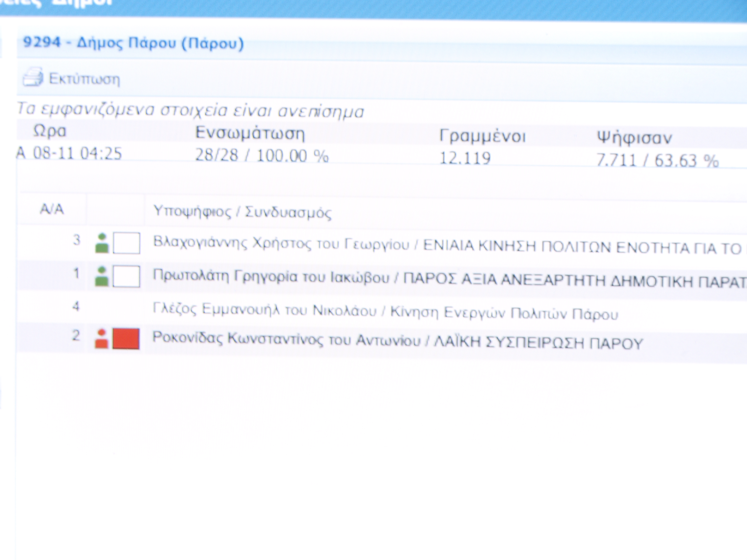The image size is (747, 560).
Task: Click the 9294 - Δήμος Πάρου title
Action: click(133, 43)
